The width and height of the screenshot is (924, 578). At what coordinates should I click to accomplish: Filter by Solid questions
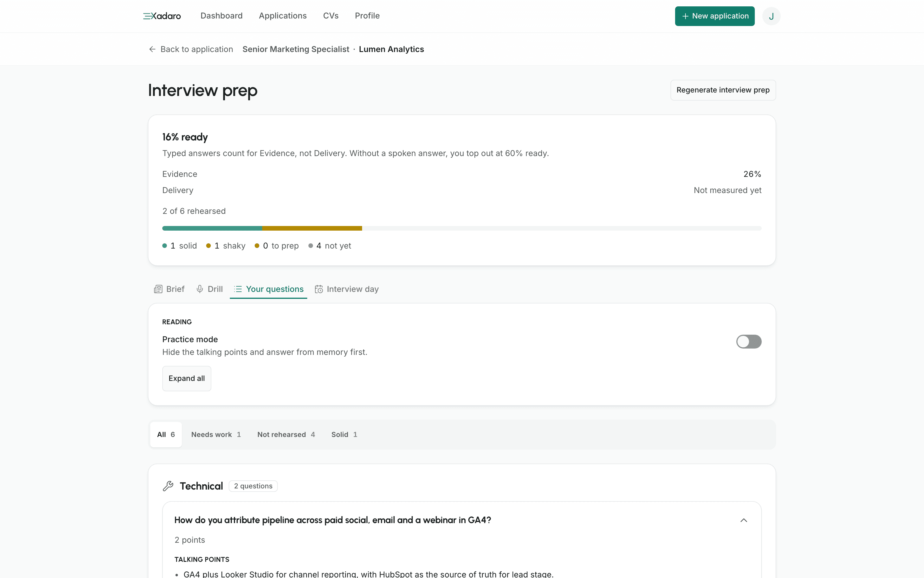[x=344, y=435]
